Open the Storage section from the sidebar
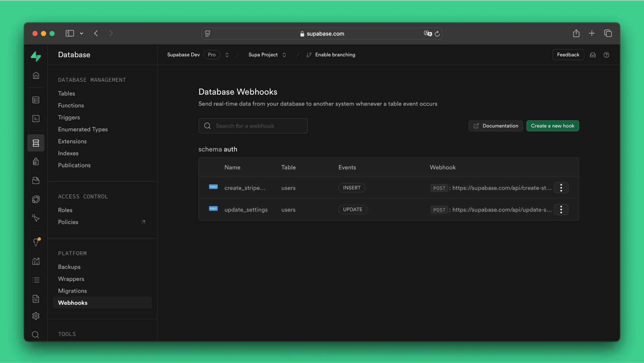The image size is (644, 363). pos(36,180)
